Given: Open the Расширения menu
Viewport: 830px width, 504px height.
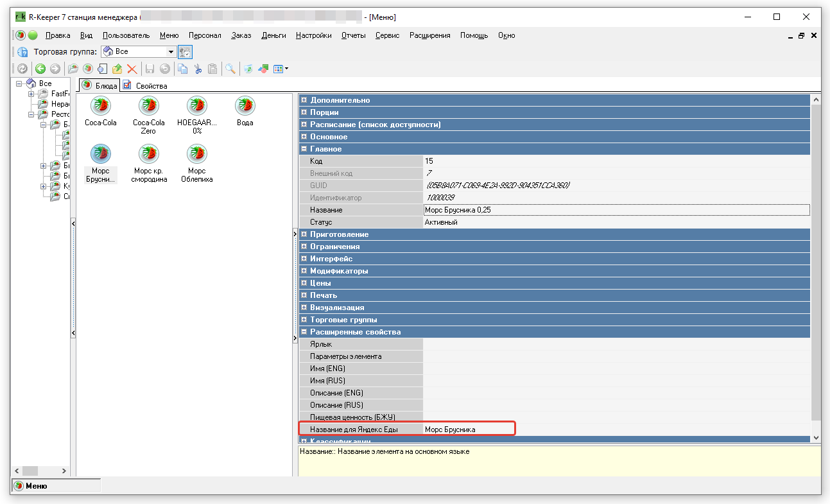Looking at the screenshot, I should (x=430, y=35).
